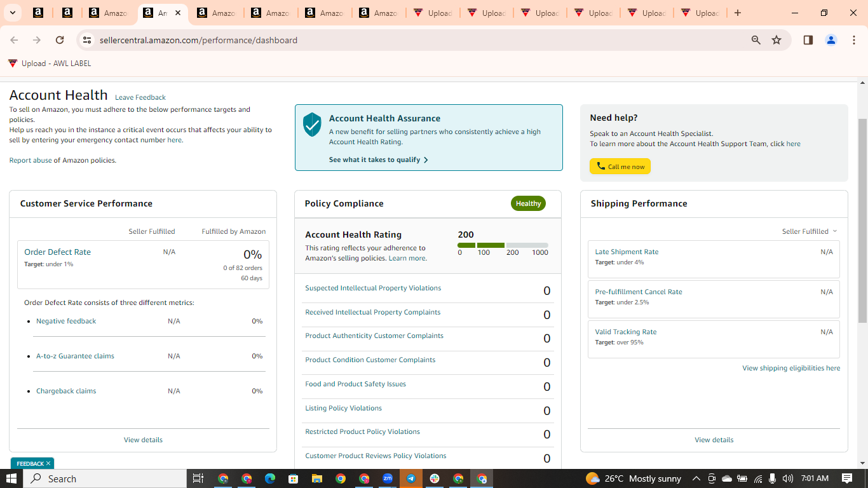The image size is (868, 488).
Task: Click the 7:01 AM taskbar clock
Action: pos(815,478)
